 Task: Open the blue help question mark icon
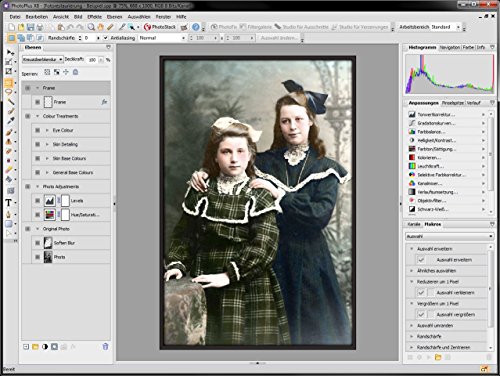click(196, 27)
